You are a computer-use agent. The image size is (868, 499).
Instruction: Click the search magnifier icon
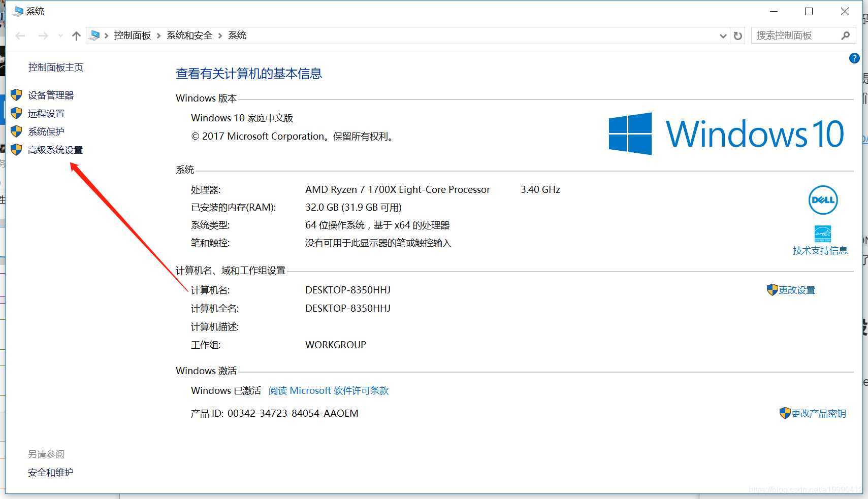tap(845, 36)
